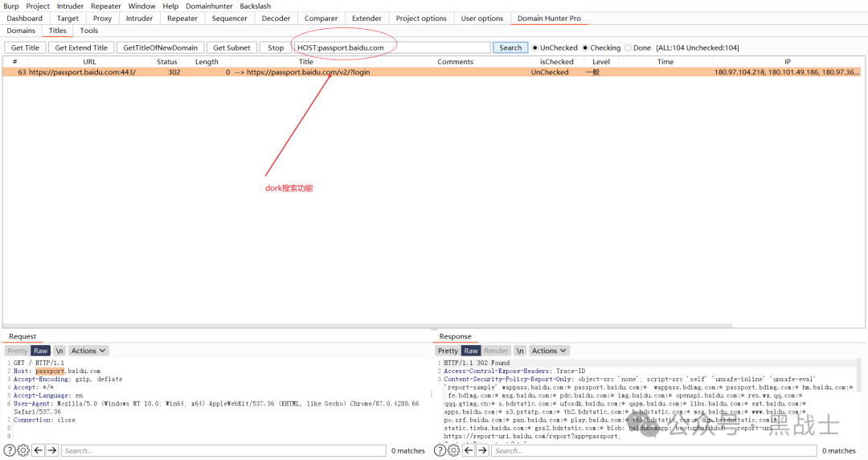Switch to the Domain Hunter Pro tab

click(549, 18)
